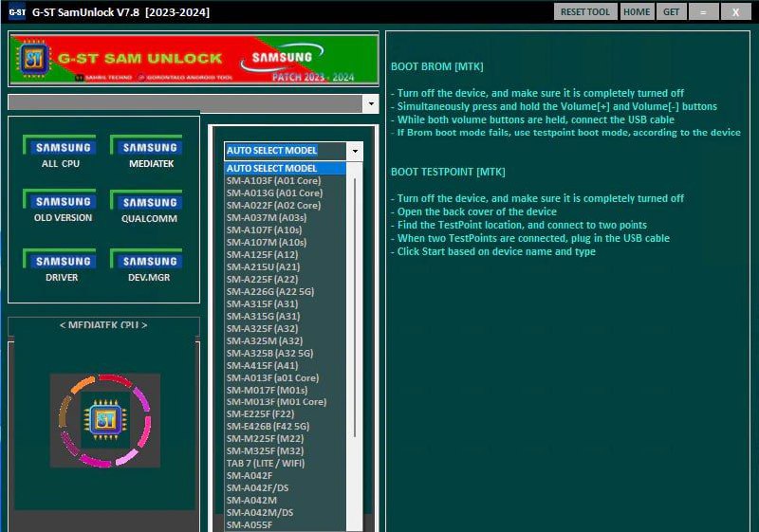Click the ST chip graphic in MediaTek CPU panel

(105, 420)
